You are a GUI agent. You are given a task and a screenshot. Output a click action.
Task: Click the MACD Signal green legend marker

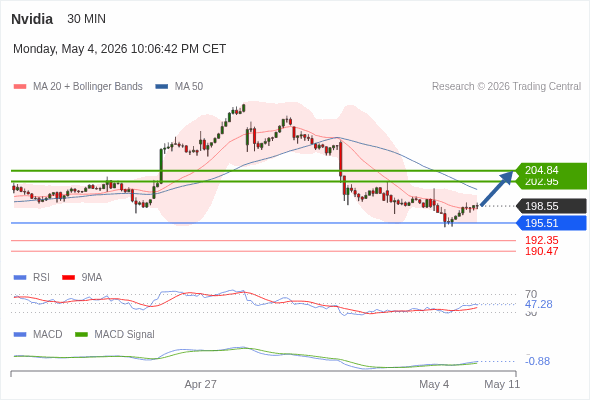tap(81, 334)
